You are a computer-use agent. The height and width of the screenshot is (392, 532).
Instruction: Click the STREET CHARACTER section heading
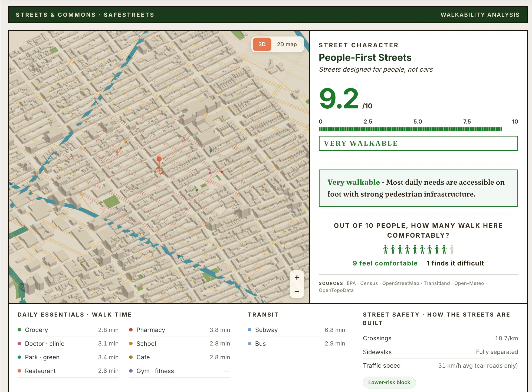click(x=359, y=45)
